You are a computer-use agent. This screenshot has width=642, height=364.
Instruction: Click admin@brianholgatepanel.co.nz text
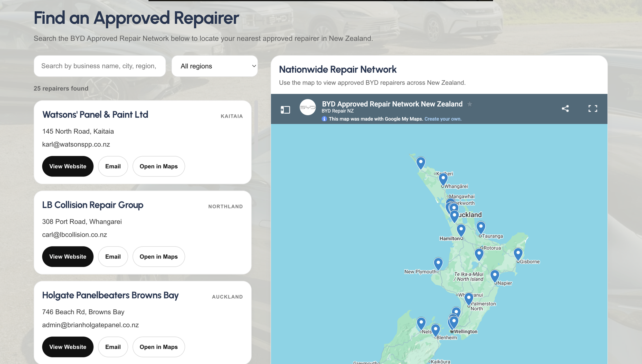click(90, 325)
